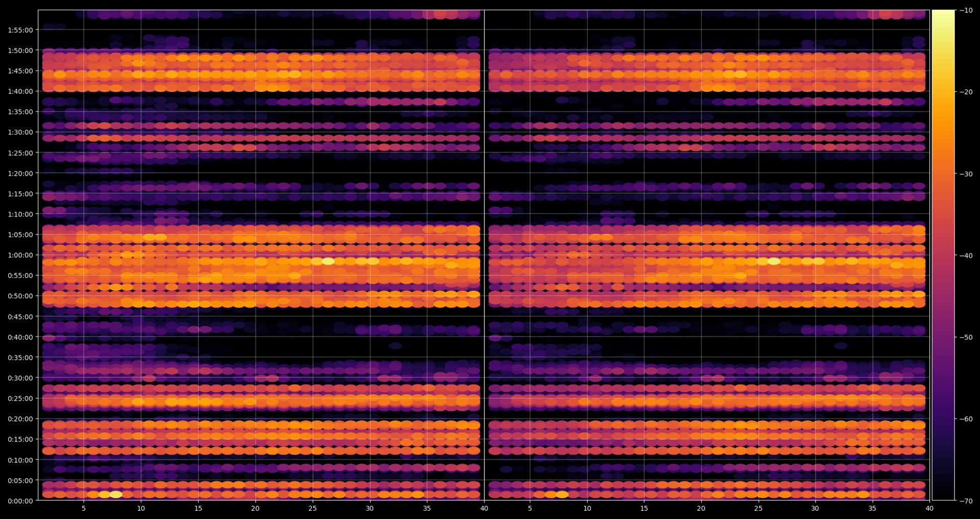Click the 0:10:00 time axis label
980x519 pixels.
click(x=20, y=460)
